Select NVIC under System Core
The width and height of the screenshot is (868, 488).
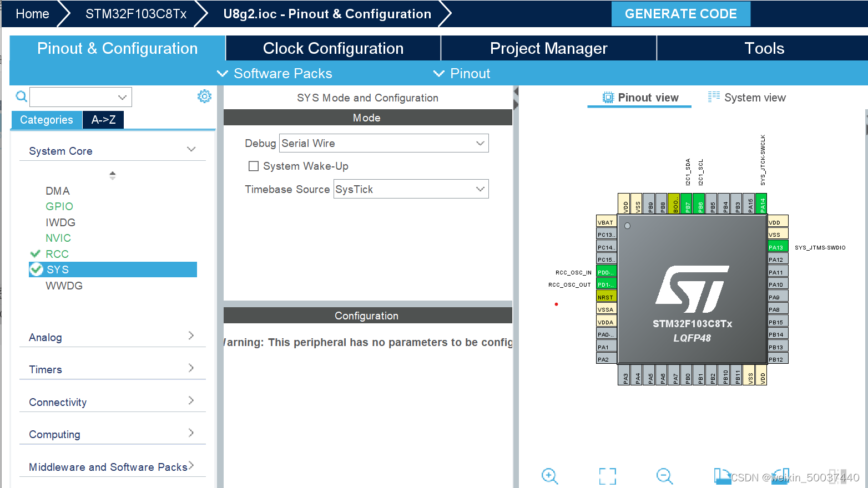(x=58, y=238)
